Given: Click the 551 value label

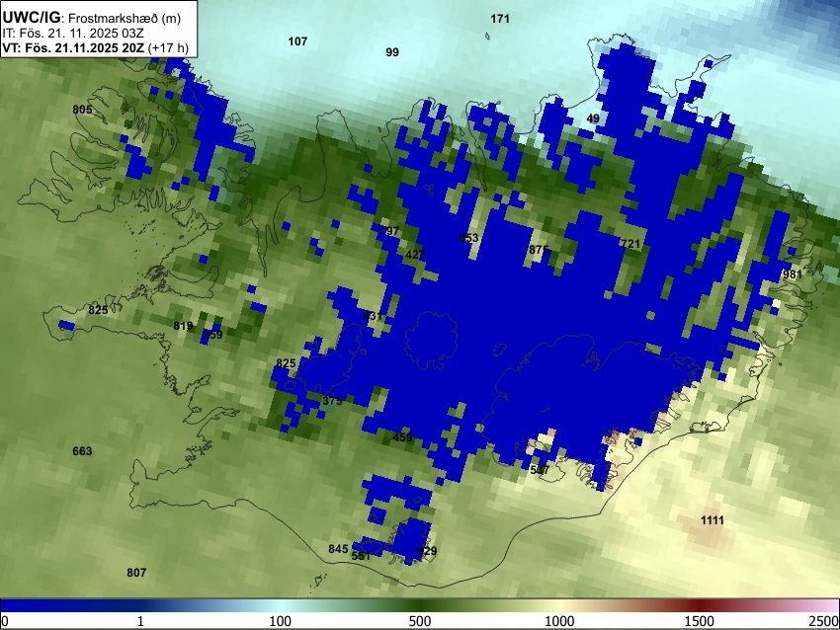Looking at the screenshot, I should [361, 556].
